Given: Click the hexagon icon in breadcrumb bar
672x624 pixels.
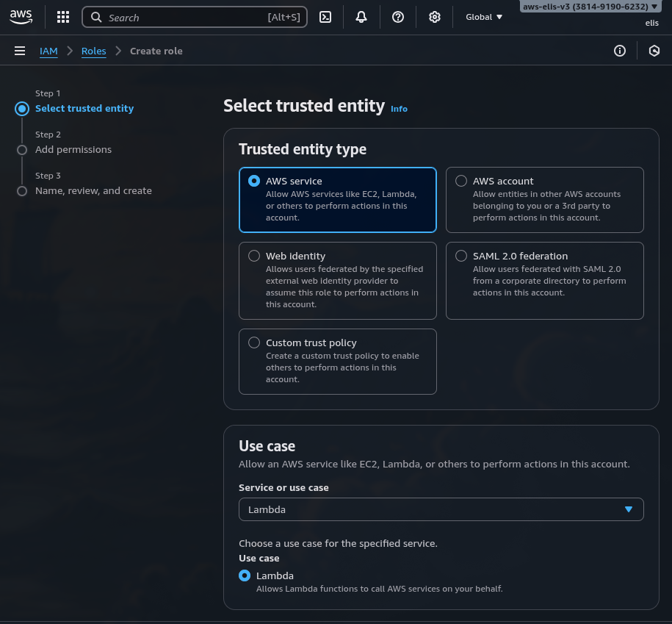Looking at the screenshot, I should [x=654, y=51].
